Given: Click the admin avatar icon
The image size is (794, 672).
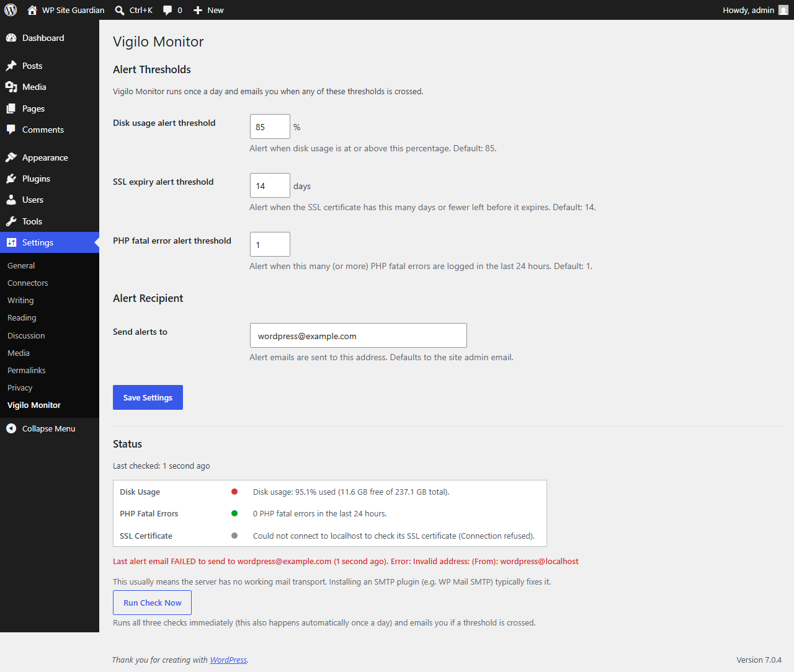Looking at the screenshot, I should (x=783, y=10).
